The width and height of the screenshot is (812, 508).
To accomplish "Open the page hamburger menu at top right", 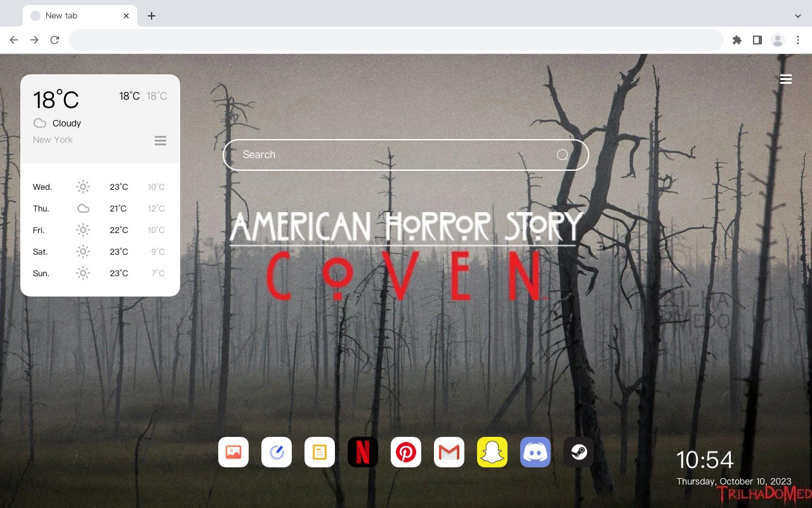I will (x=786, y=79).
